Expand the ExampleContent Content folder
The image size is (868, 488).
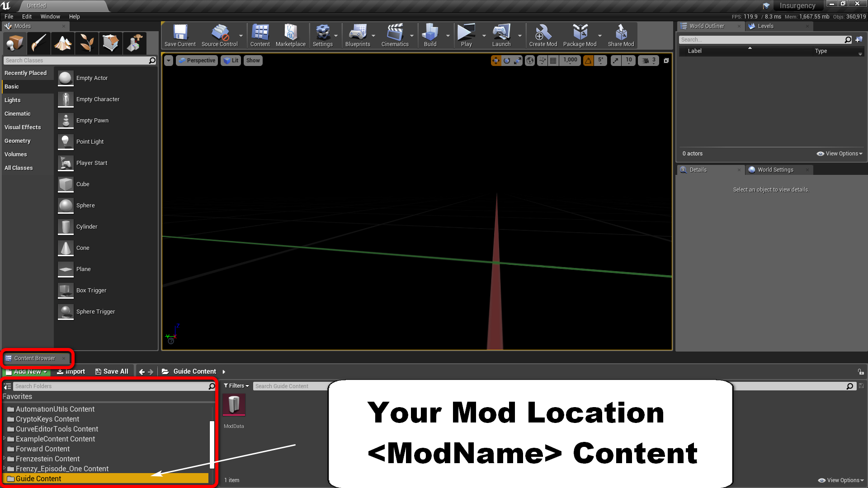click(x=5, y=439)
